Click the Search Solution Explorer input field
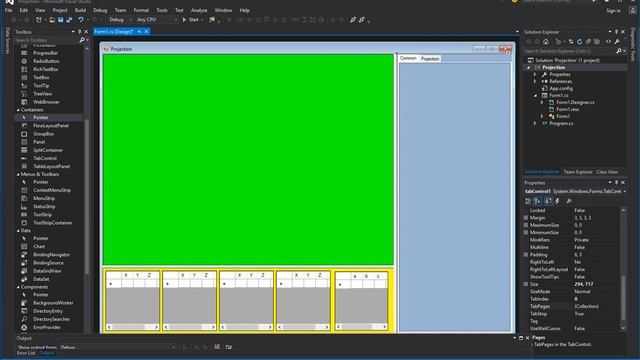This screenshot has width=640, height=360. pyautogui.click(x=569, y=51)
